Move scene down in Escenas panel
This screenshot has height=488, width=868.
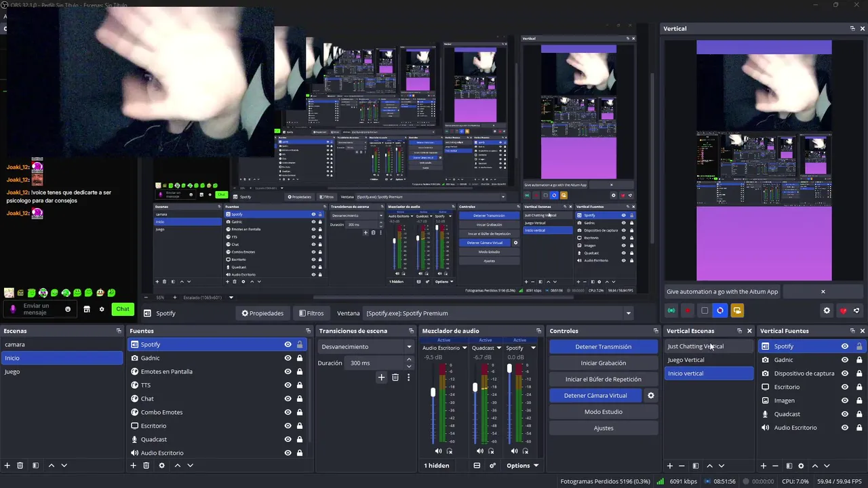point(64,466)
